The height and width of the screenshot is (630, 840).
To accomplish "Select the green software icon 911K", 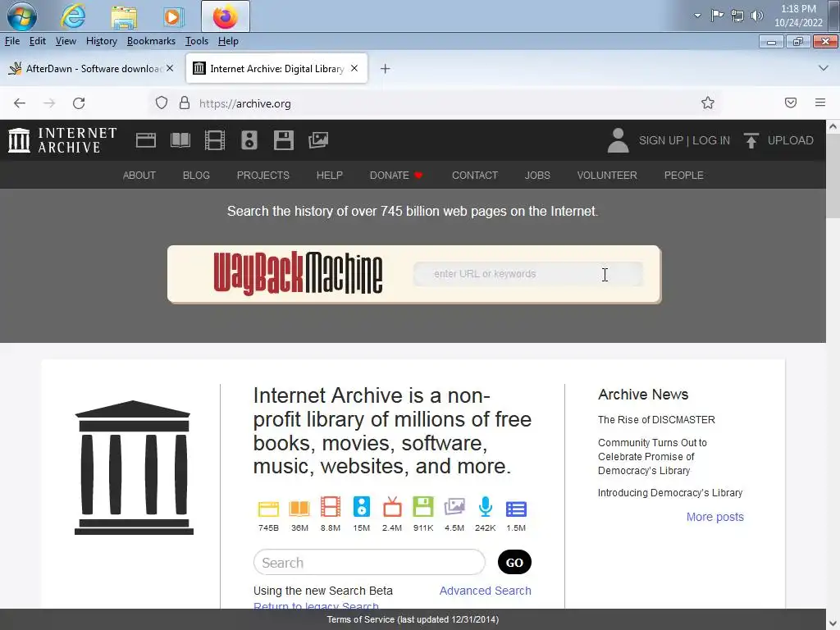I will tap(423, 507).
